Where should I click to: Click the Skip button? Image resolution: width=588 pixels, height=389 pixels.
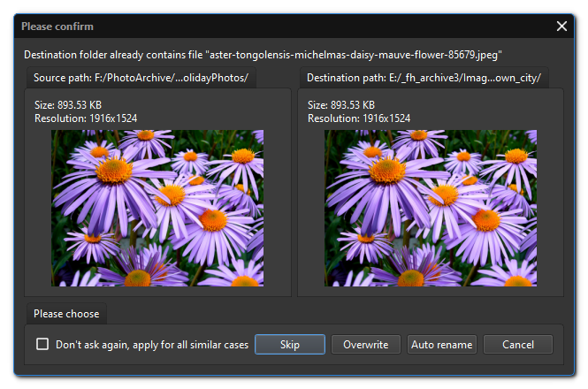290,345
